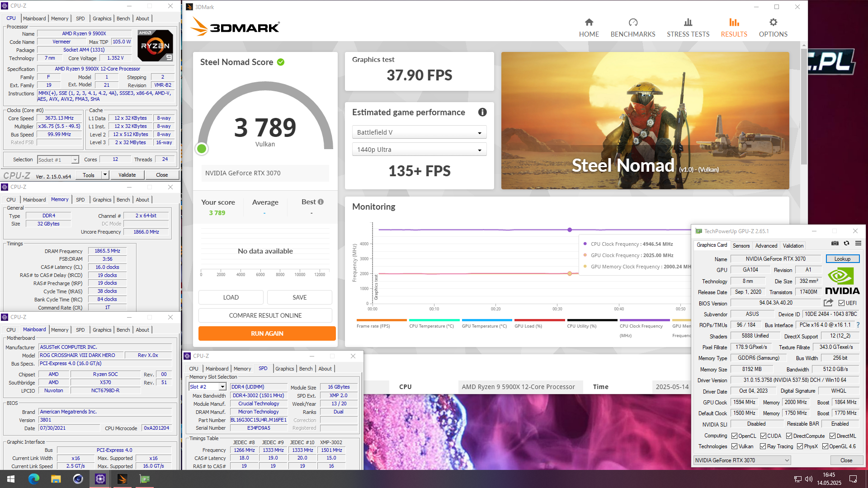868x488 pixels.
Task: Open the 1440p Ultra resolution dropdown
Action: click(419, 150)
